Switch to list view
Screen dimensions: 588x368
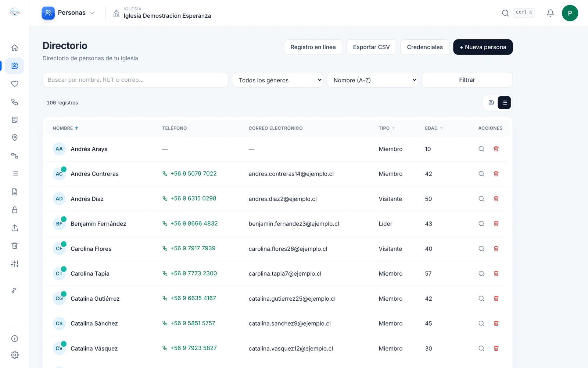click(504, 103)
